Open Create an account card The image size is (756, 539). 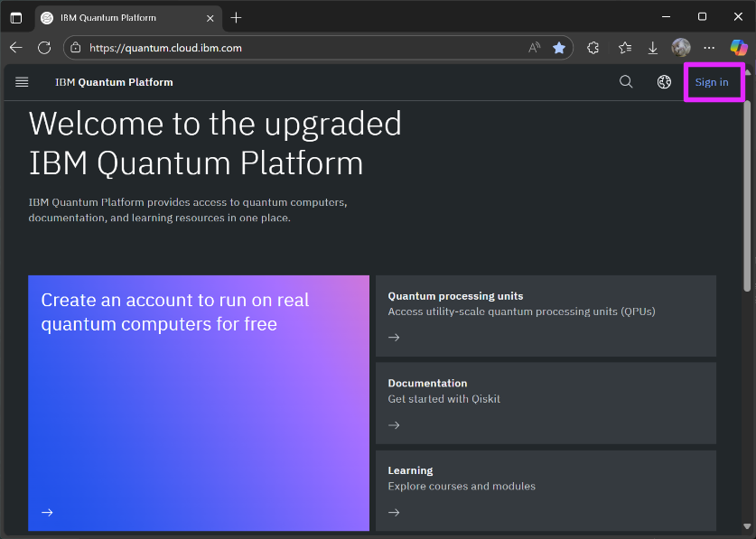(x=199, y=403)
